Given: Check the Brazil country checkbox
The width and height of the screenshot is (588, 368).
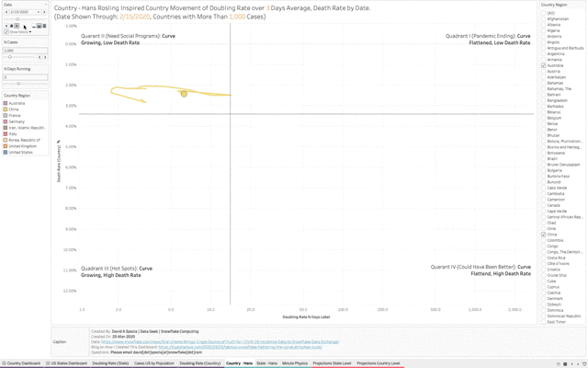Looking at the screenshot, I should [544, 158].
